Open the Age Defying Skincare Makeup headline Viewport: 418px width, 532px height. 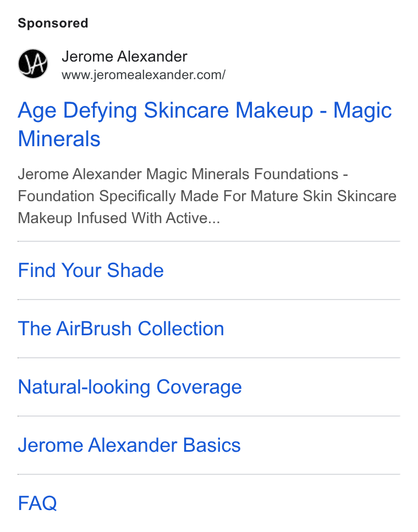tap(205, 124)
